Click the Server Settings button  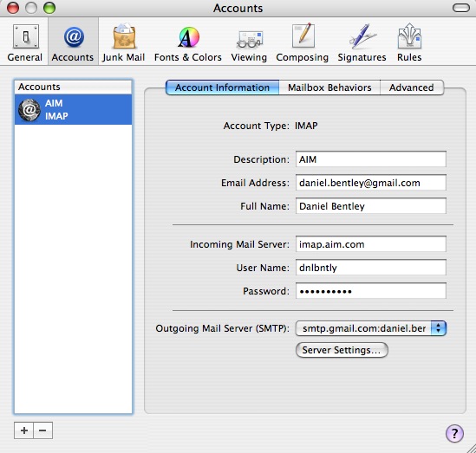(342, 350)
